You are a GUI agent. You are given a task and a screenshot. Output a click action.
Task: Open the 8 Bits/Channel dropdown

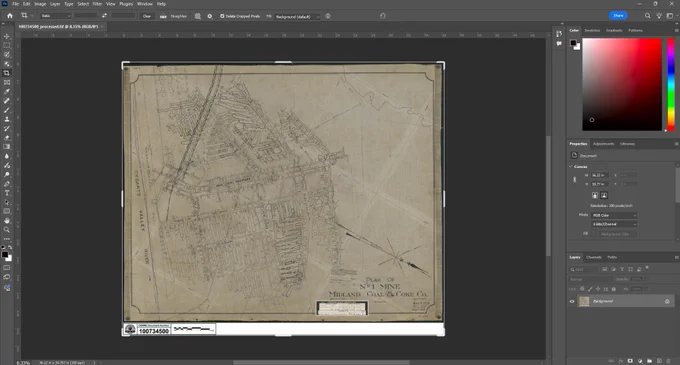coord(614,224)
